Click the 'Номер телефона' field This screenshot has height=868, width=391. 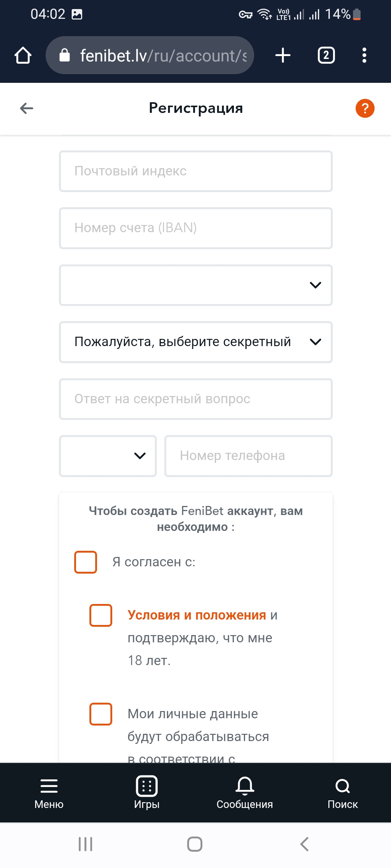click(248, 456)
